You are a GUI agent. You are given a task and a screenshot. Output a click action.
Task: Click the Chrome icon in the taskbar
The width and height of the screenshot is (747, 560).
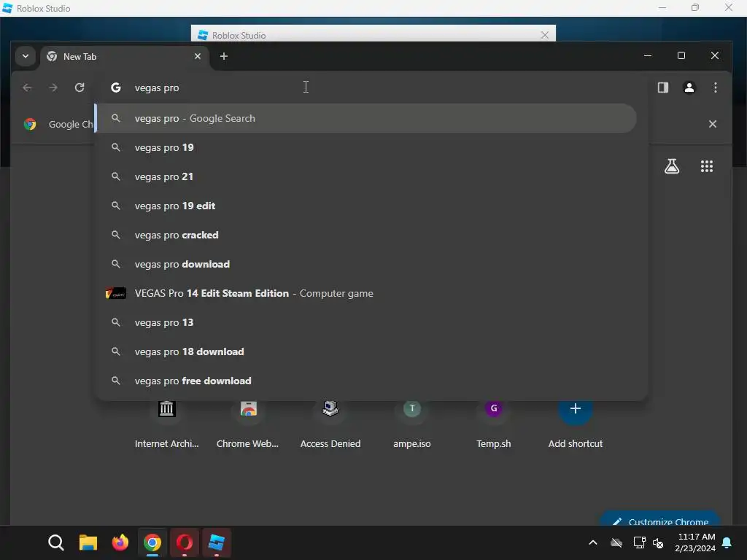click(x=152, y=542)
